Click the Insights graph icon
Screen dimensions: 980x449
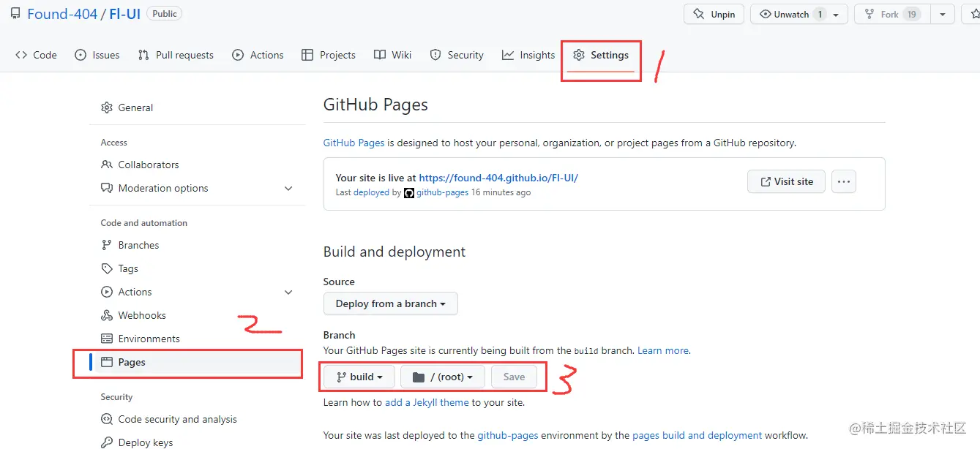click(x=508, y=55)
